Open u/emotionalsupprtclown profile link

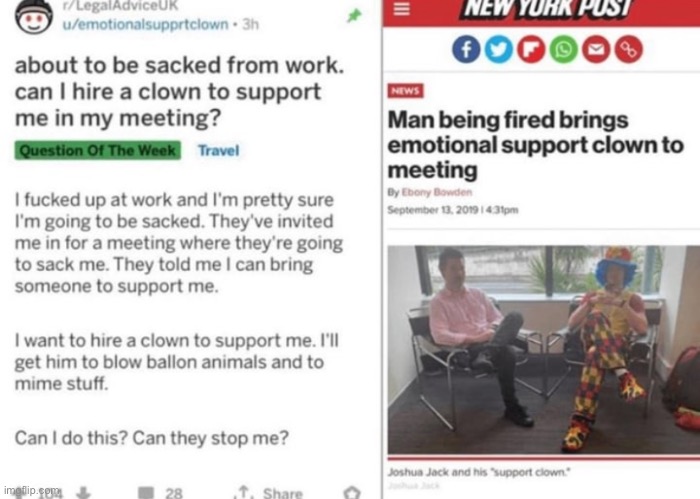(145, 24)
